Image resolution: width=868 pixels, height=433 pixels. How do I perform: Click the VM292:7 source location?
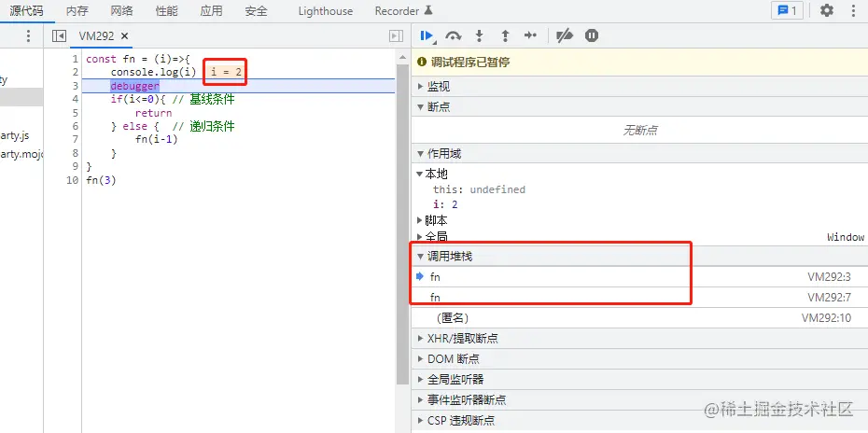tap(829, 298)
